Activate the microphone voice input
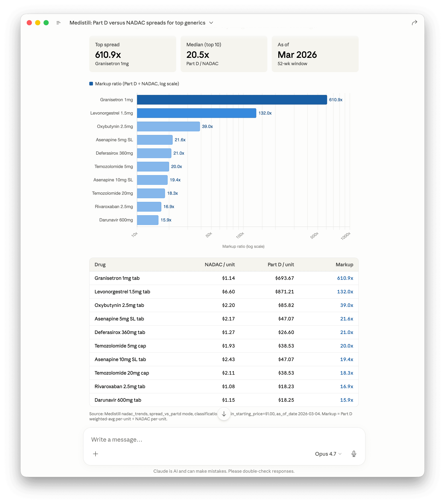Image resolution: width=445 pixels, height=504 pixels. click(x=354, y=454)
